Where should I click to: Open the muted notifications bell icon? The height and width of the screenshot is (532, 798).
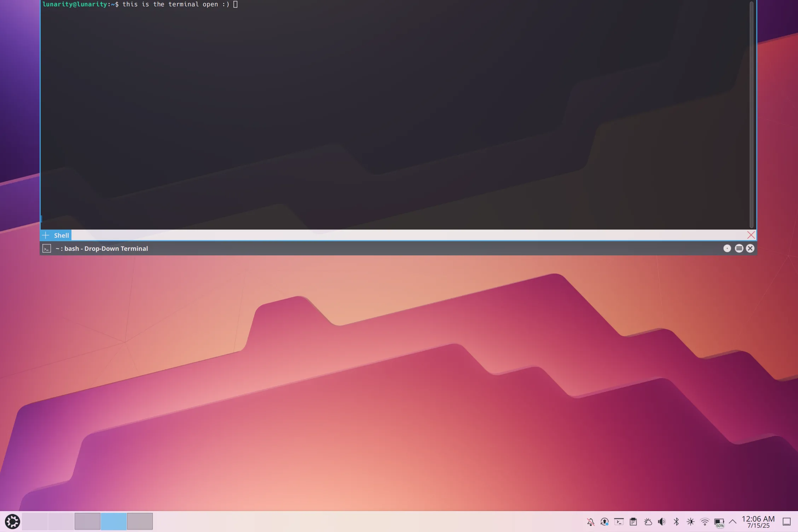point(590,522)
